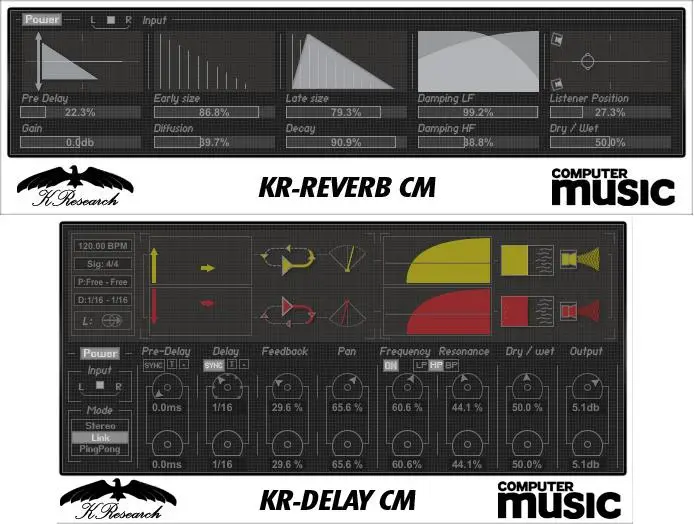Click the upper Frequency knob at 60.6 %
The image size is (694, 524).
click(x=407, y=387)
